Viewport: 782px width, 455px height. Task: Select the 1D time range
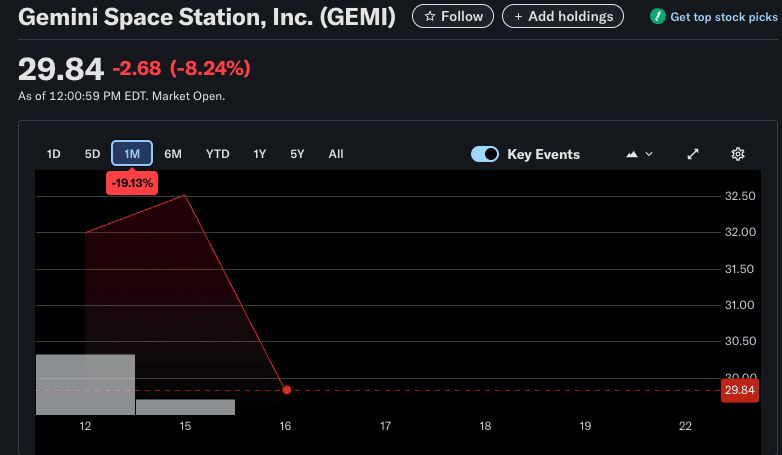pyautogui.click(x=54, y=154)
